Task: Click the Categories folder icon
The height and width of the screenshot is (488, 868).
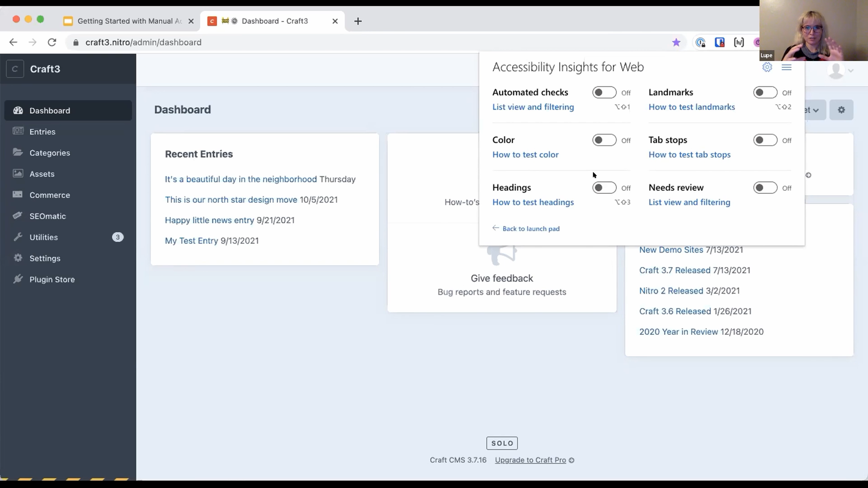Action: (x=18, y=152)
